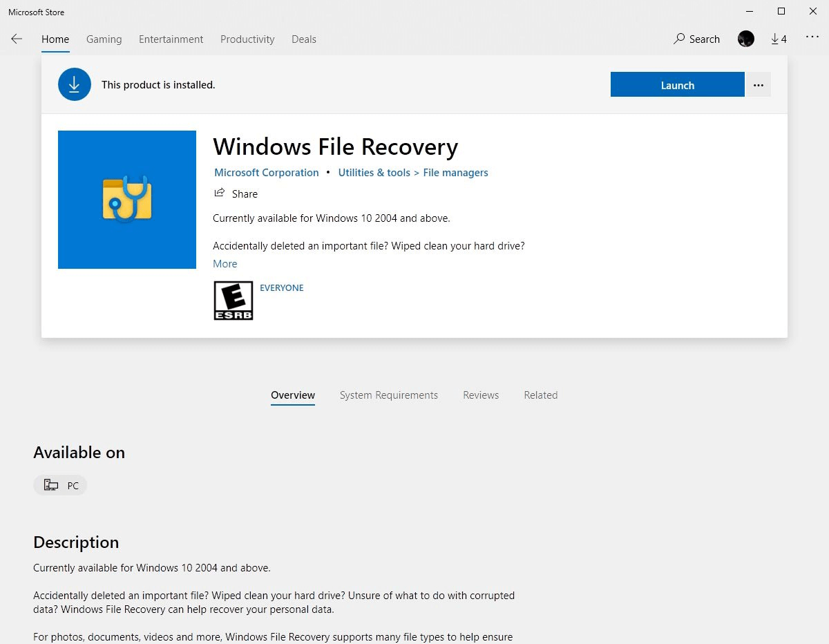Switch to the Related tab
This screenshot has width=829, height=644.
[540, 395]
